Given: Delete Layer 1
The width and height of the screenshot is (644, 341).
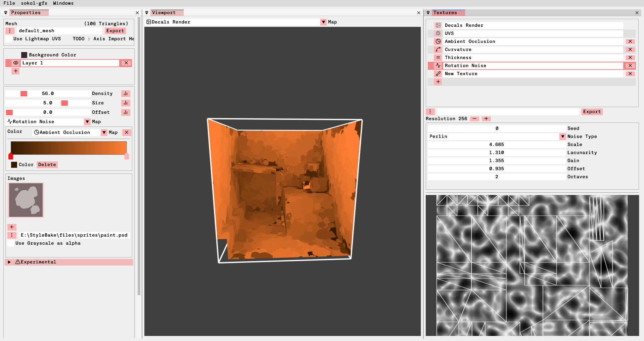Looking at the screenshot, I should (x=126, y=63).
